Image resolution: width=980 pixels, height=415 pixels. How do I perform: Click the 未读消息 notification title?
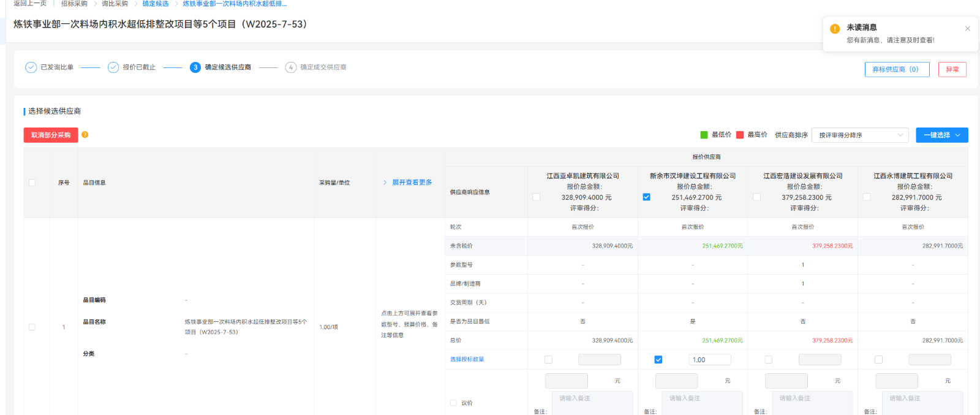(862, 28)
